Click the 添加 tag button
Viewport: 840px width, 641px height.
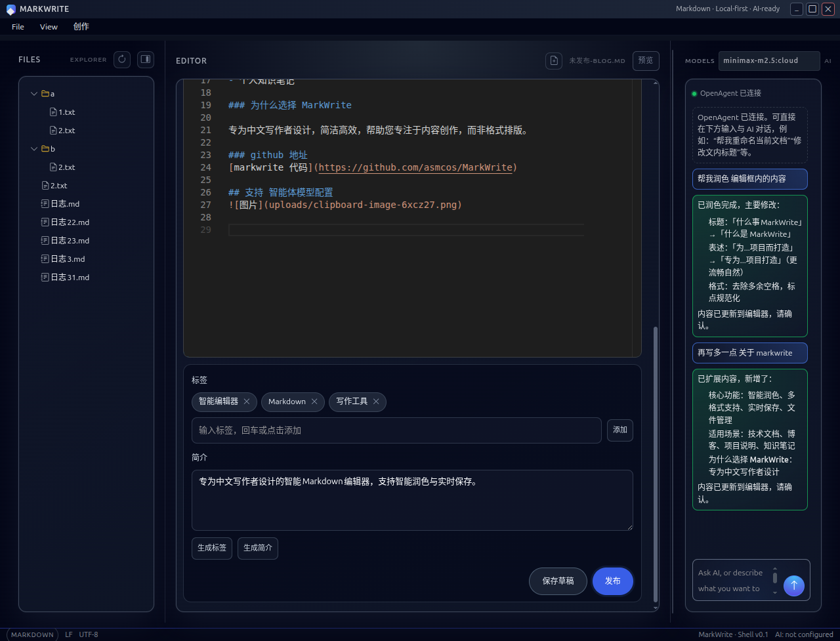(620, 430)
